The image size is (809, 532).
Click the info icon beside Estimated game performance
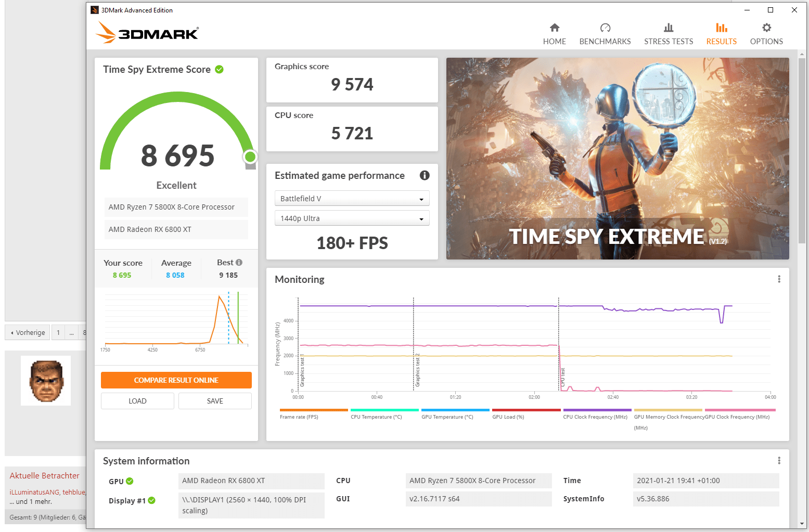[425, 175]
